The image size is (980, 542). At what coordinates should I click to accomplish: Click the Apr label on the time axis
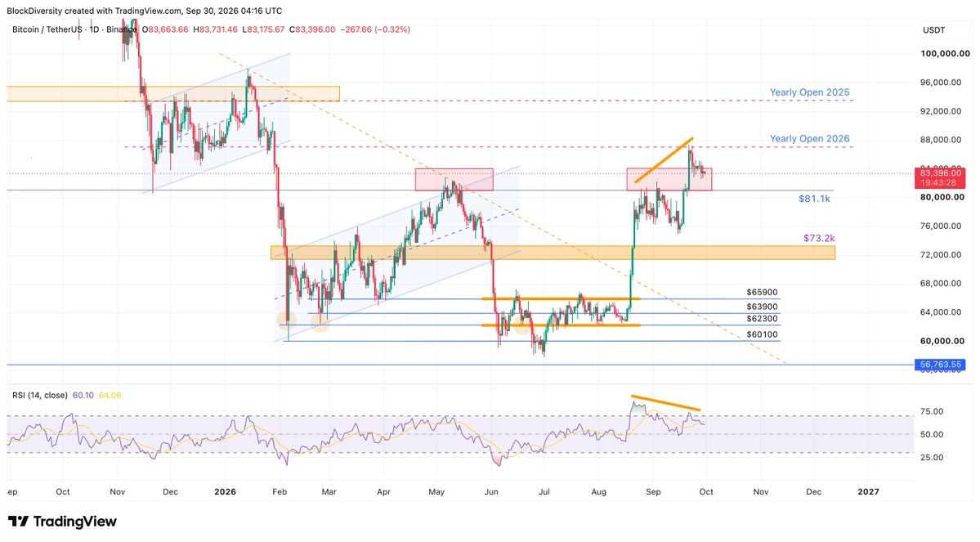(384, 492)
